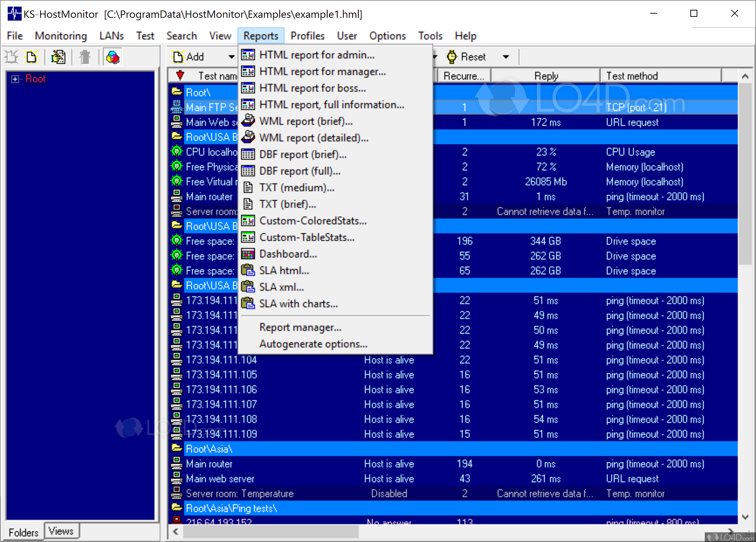
Task: Click the Root\Asia\ folder icon row
Action: pos(177,448)
